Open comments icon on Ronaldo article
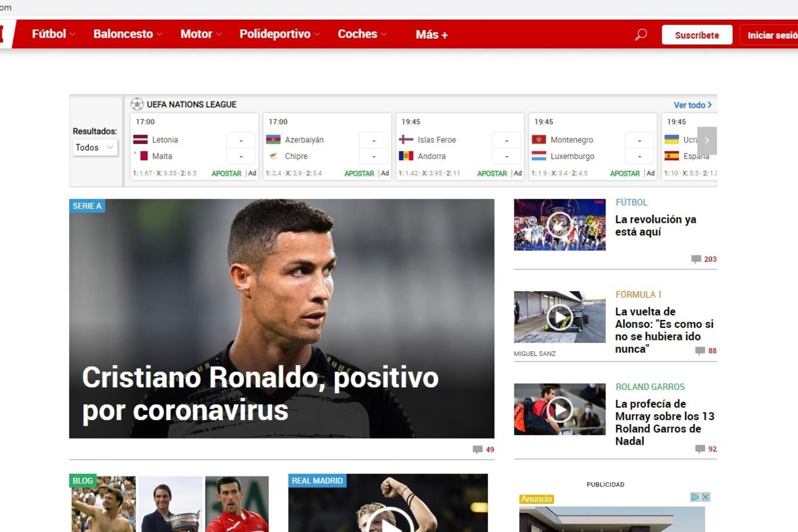 coord(478,450)
